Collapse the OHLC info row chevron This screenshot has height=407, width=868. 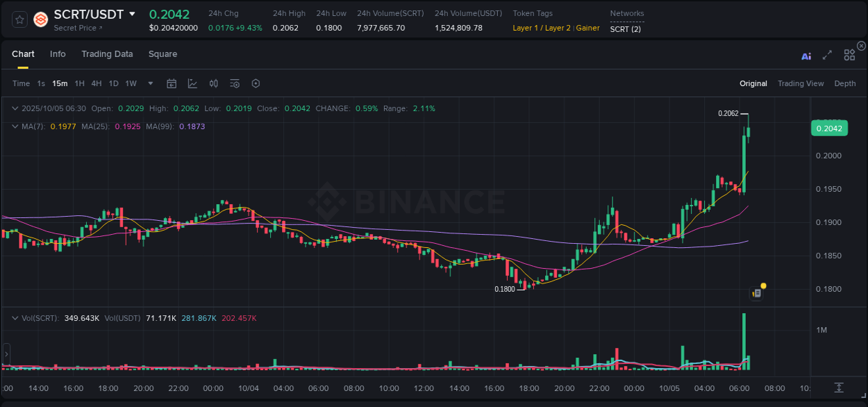[15, 108]
